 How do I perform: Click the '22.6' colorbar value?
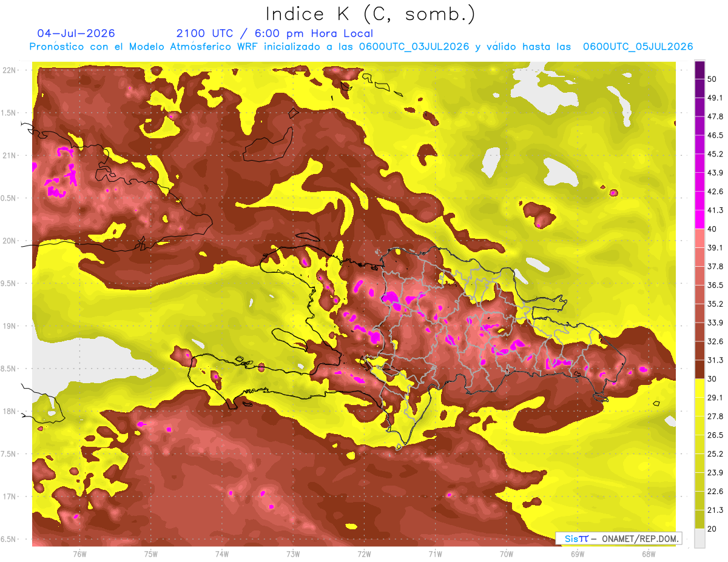(715, 492)
